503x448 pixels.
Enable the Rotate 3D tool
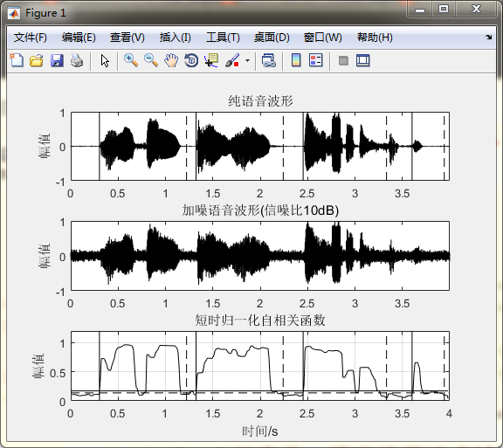(x=191, y=60)
